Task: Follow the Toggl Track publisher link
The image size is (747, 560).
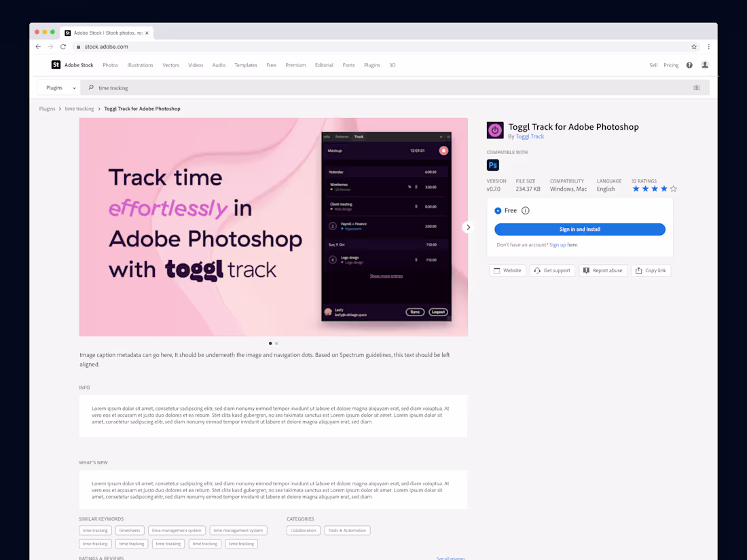Action: click(530, 136)
